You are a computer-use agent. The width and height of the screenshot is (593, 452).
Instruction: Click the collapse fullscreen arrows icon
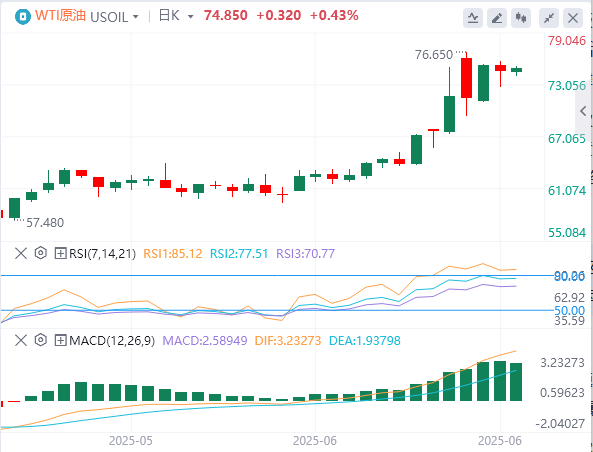[549, 18]
